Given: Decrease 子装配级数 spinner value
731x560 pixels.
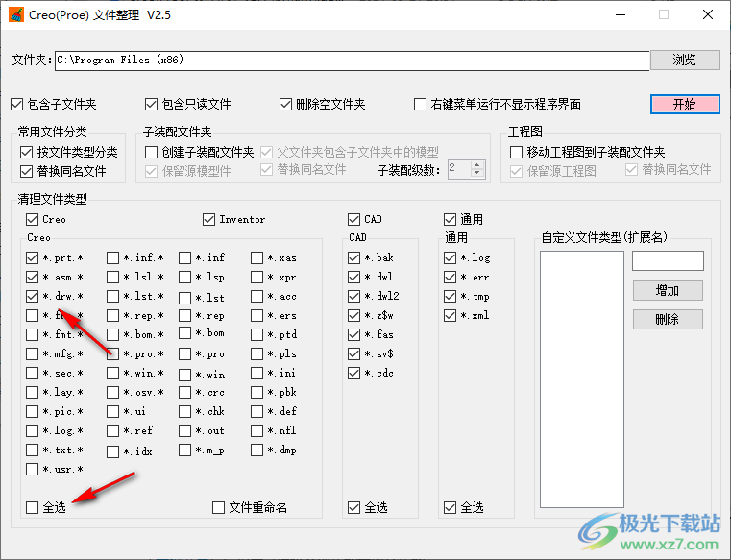Looking at the screenshot, I should click(x=476, y=174).
